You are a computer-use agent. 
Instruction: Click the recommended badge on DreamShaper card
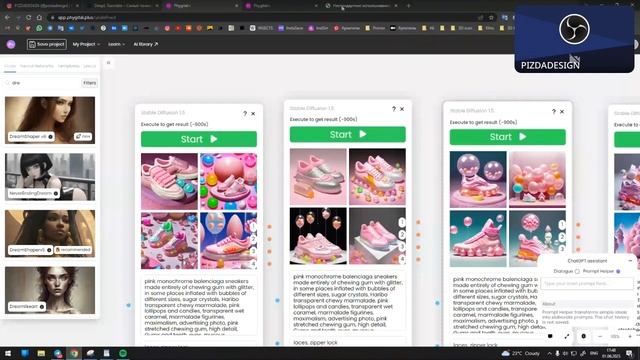[73, 249]
